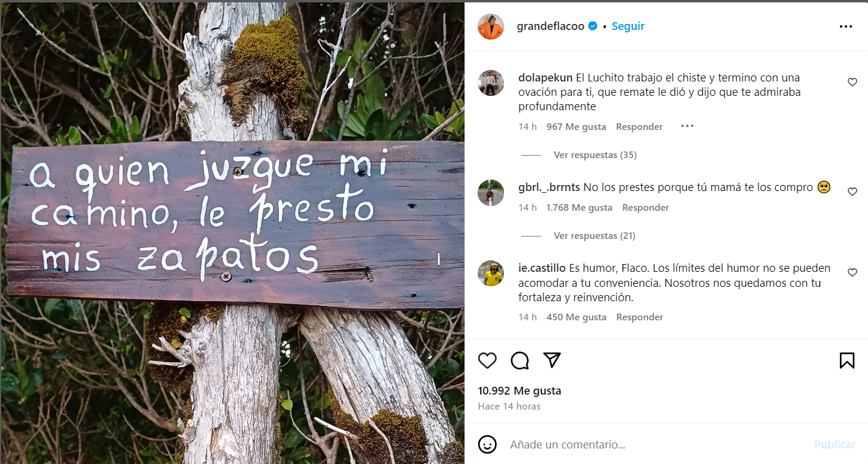
Task: Save post with bookmark icon
Action: [847, 360]
